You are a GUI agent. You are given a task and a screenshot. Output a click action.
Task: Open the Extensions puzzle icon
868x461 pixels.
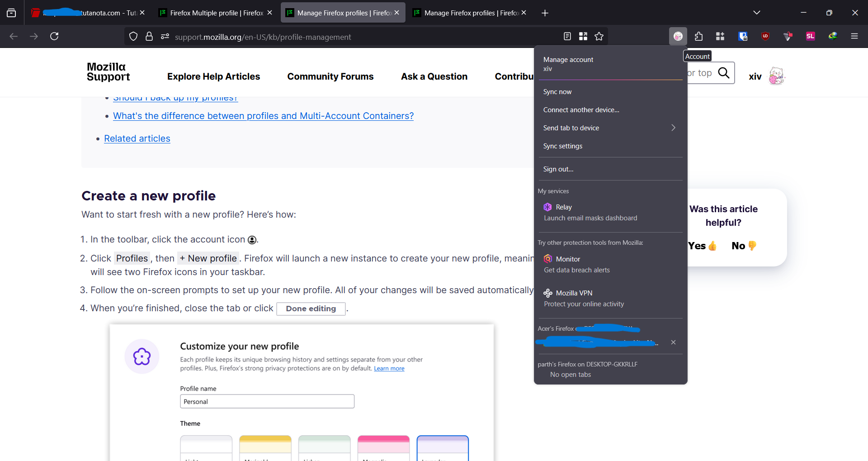coord(698,36)
